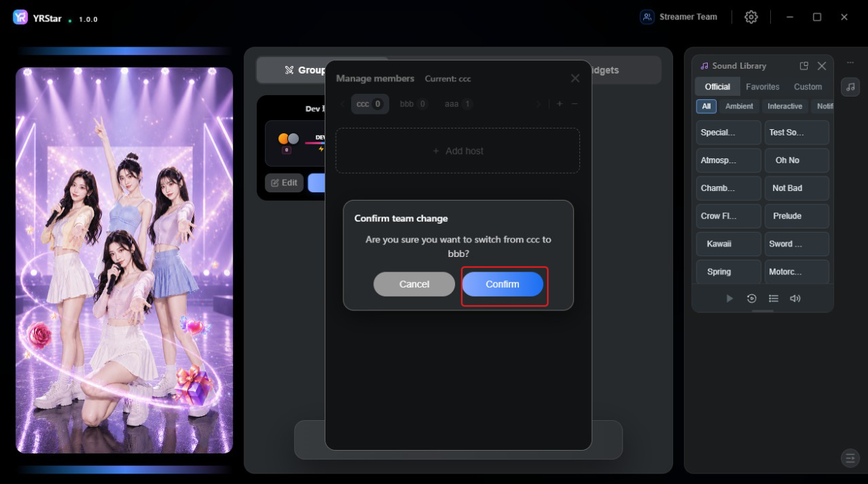The image size is (868, 484).
Task: Go to previous team with left chevron
Action: [342, 104]
